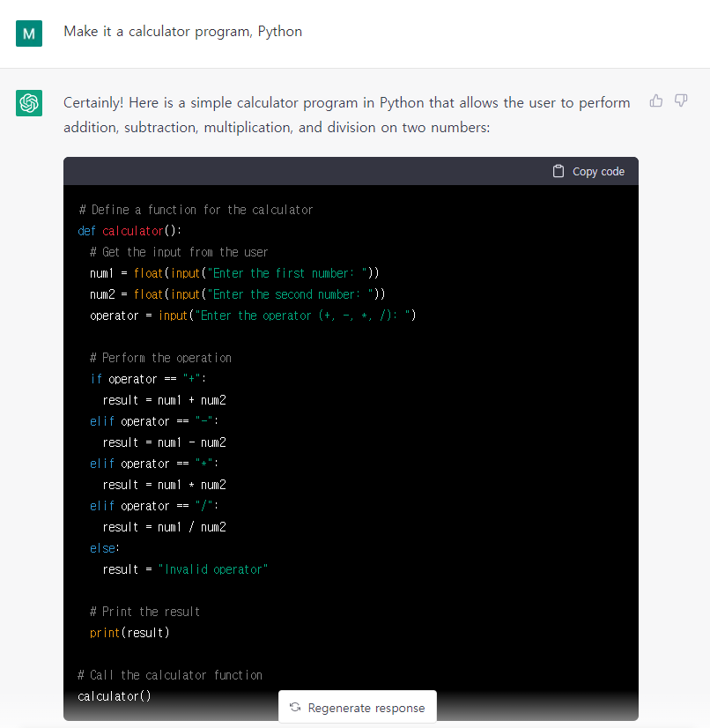Click the line 'print(result)'
Viewport: 710px width, 728px height.
pos(129,633)
